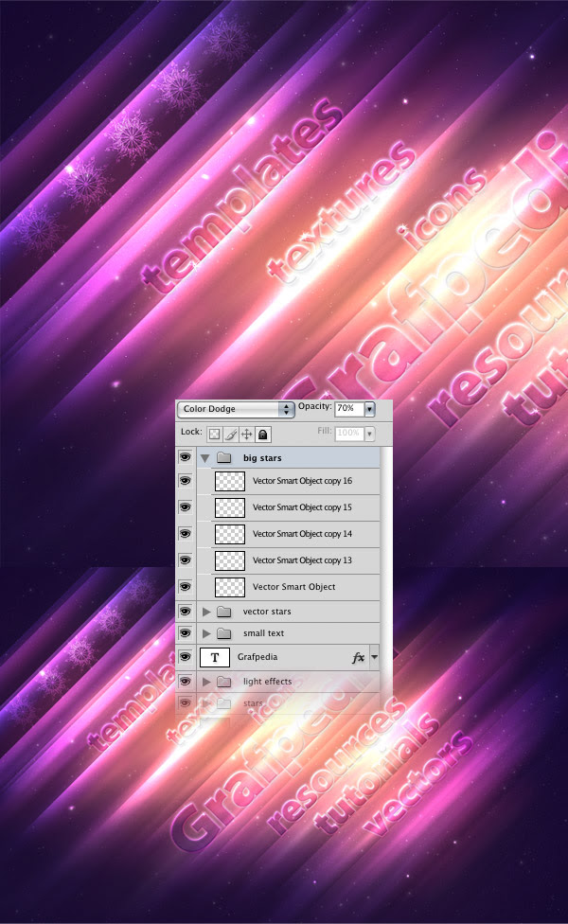Click the Fill 100% input field
The height and width of the screenshot is (924, 568).
[349, 434]
